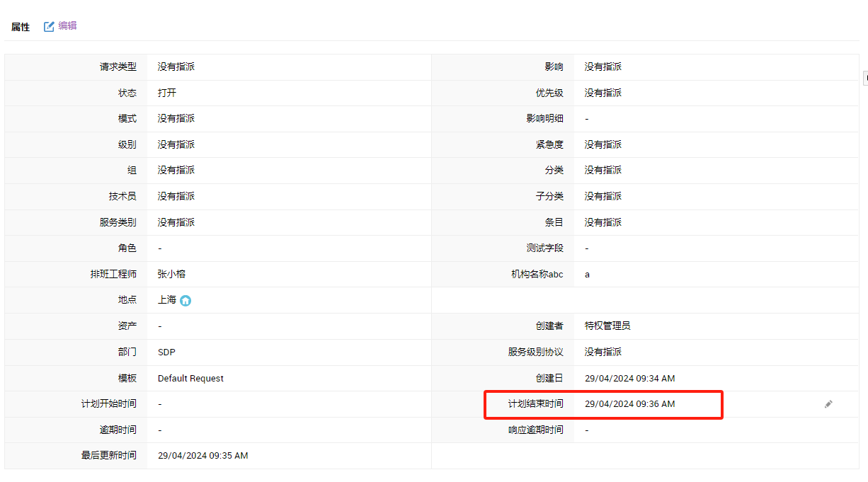Click the 状态 value 打开
Image resolution: width=868 pixels, height=482 pixels.
coord(167,93)
